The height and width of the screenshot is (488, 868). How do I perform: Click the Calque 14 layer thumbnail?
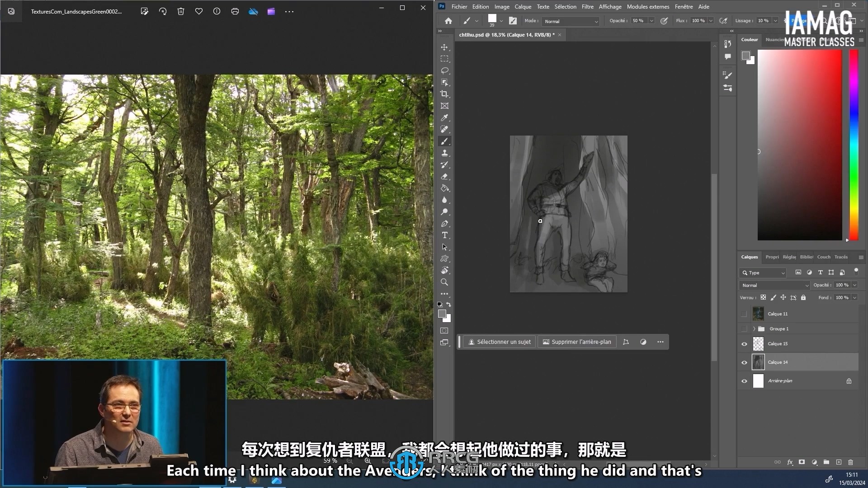click(x=758, y=362)
